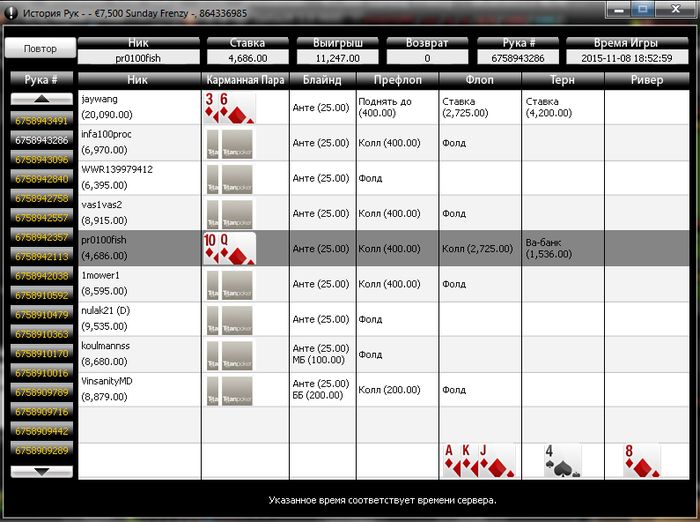Click VinsanityMD's Колл (200.00) preflop cell
Viewport: 700px width, 522px height.
(x=397, y=390)
